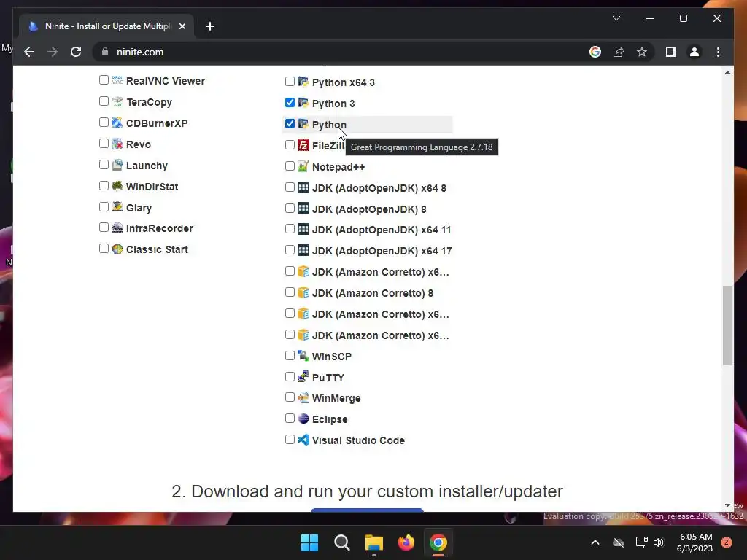Check the Notepad++ checkbox

pos(290,166)
